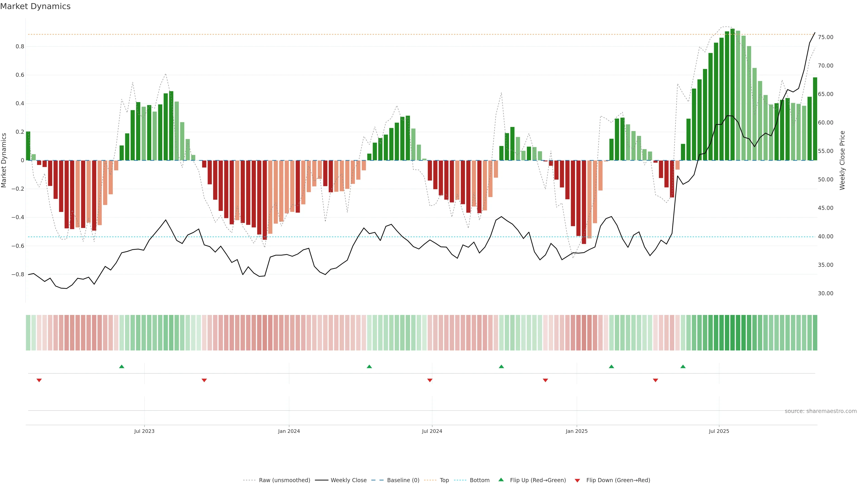Viewport: 868px width, 488px height.
Task: Click the last green flip-up marker before Jul 2025
Action: click(683, 366)
